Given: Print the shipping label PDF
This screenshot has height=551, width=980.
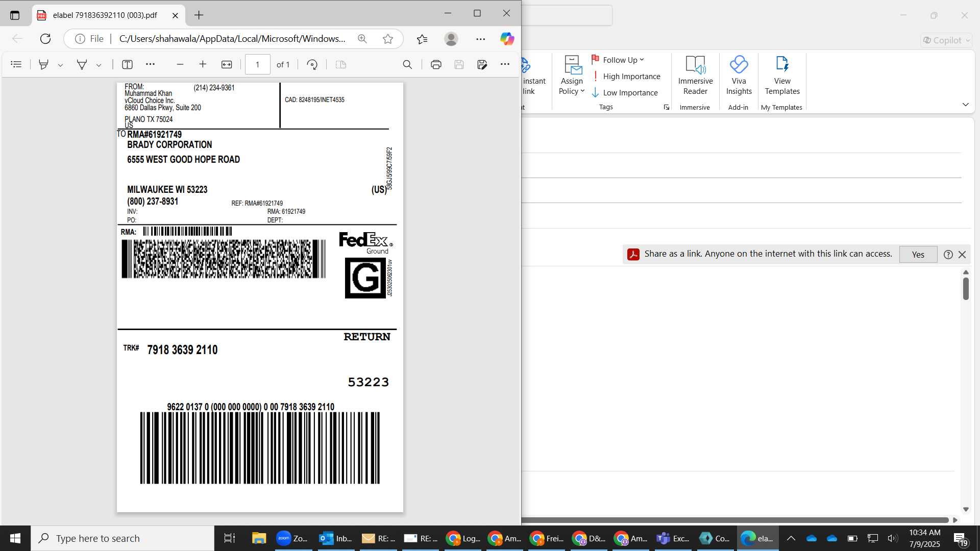Looking at the screenshot, I should click(x=436, y=64).
